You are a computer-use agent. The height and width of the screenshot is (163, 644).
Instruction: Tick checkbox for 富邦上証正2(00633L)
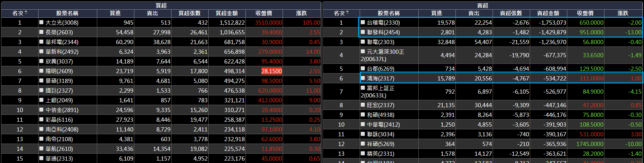363,88
